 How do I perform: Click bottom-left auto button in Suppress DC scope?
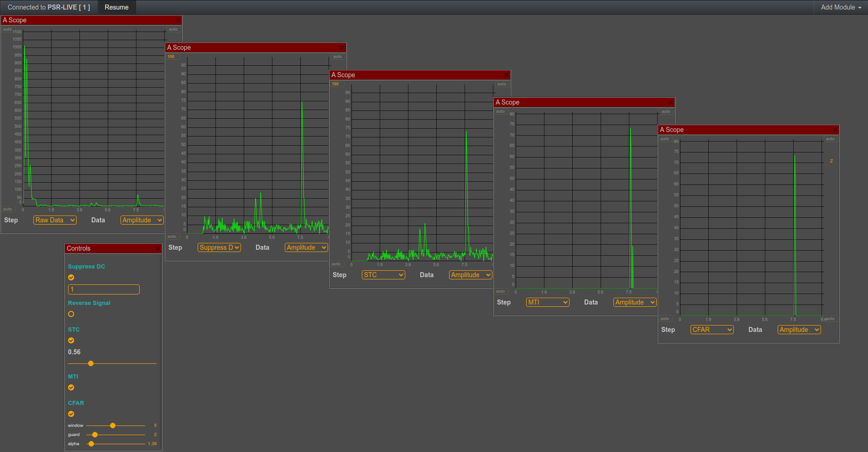tap(172, 237)
